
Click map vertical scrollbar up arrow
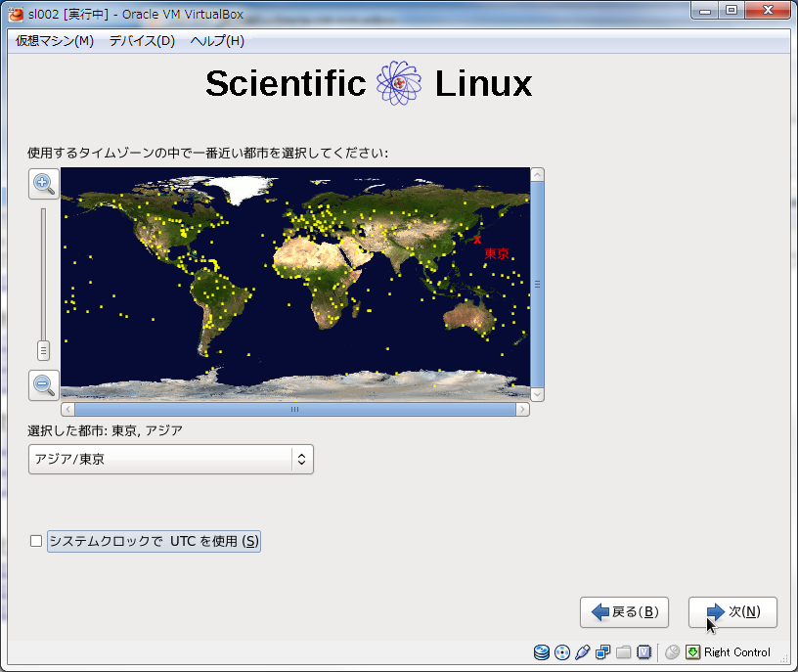pyautogui.click(x=538, y=175)
